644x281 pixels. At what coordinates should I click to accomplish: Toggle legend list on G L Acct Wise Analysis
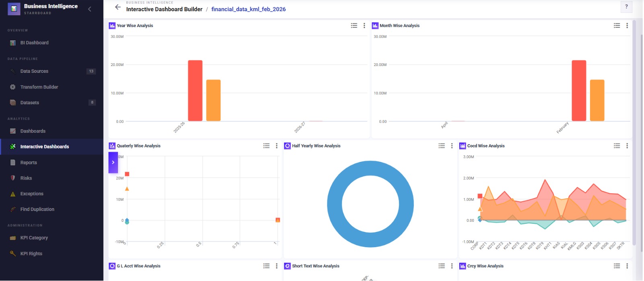click(x=266, y=266)
